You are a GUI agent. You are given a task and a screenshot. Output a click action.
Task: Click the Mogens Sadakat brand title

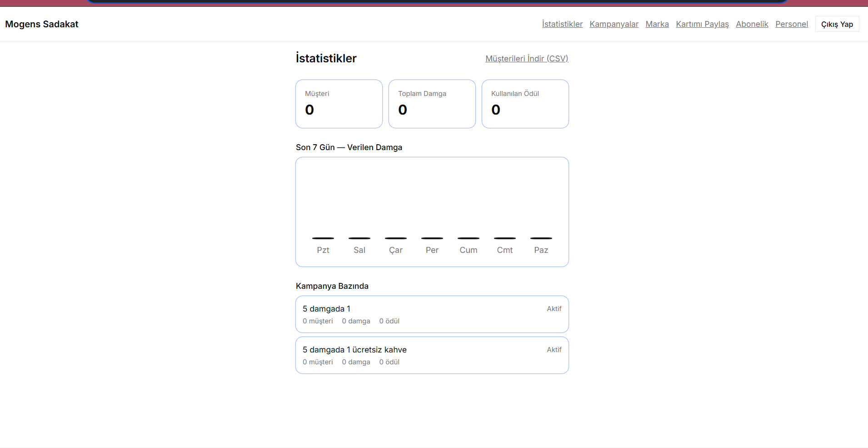[x=42, y=24]
